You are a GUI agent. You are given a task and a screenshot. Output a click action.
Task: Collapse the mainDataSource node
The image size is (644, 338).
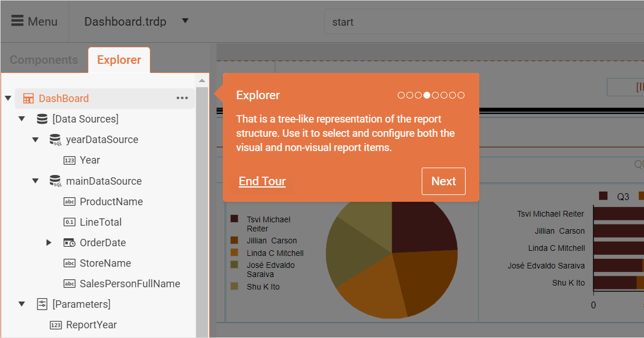36,181
